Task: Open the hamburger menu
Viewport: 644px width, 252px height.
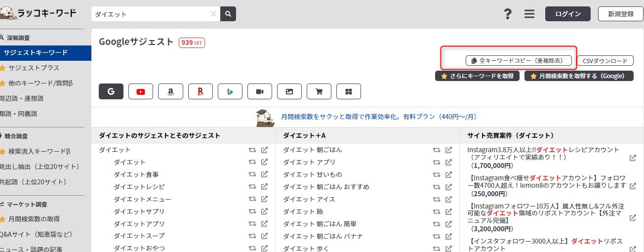Action: pos(529,14)
